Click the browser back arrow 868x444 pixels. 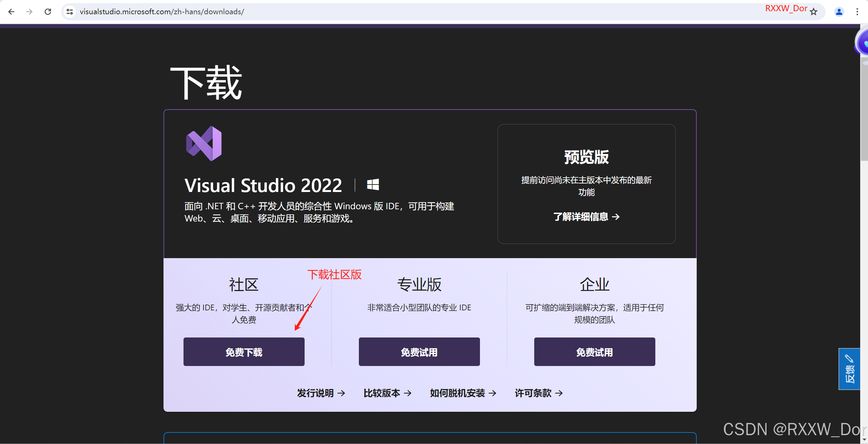(x=11, y=12)
